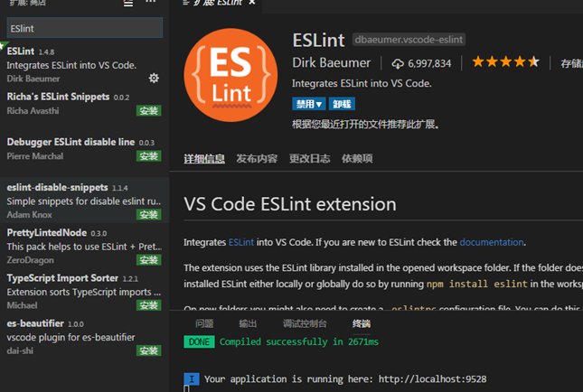Switch to the 详细信息 details tab
This screenshot has width=583, height=392.
(204, 159)
